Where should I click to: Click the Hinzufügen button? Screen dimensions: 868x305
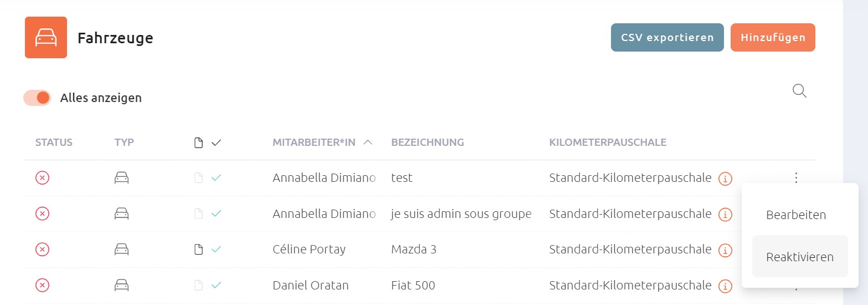(x=773, y=38)
